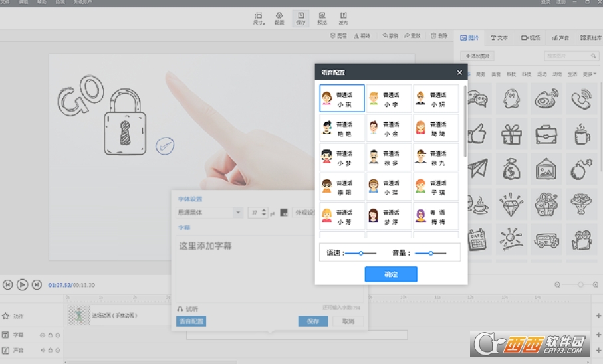Click the 发布 publish icon in toolbar
This screenshot has height=364, width=603.
click(x=343, y=18)
